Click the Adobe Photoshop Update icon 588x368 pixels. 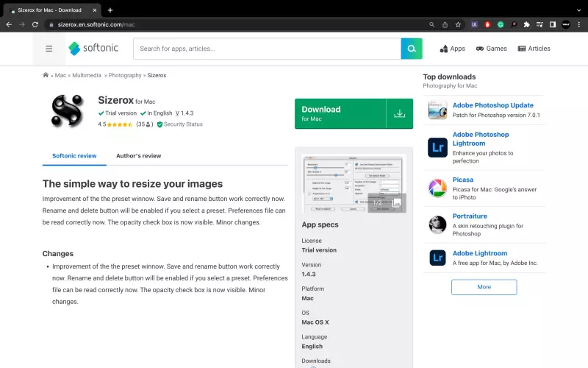tap(437, 110)
